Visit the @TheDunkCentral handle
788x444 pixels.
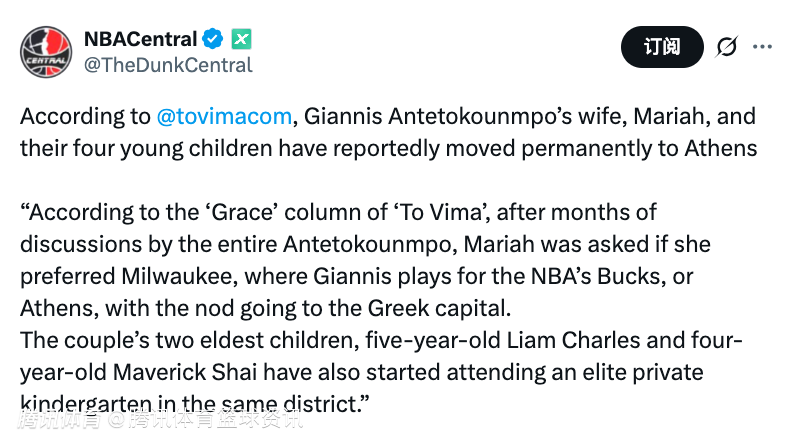[x=167, y=65]
